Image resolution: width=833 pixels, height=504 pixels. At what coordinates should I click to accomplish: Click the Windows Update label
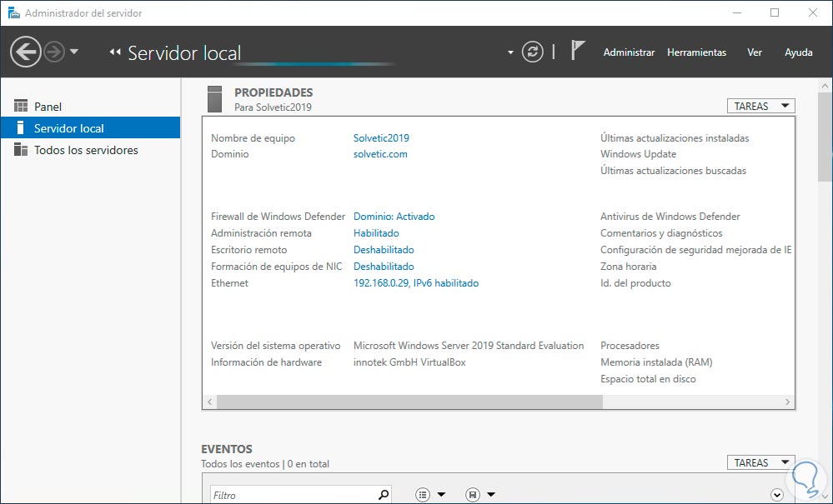click(638, 154)
